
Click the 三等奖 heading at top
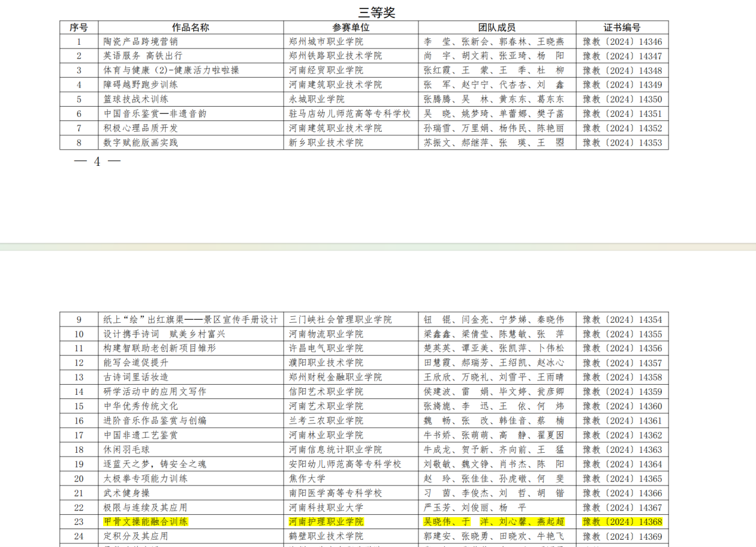tap(377, 12)
